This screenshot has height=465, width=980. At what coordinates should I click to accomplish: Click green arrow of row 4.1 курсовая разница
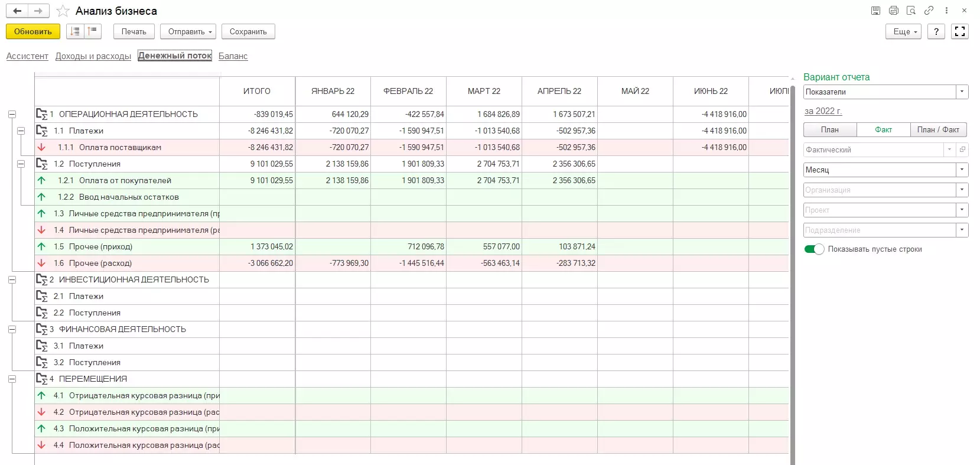(41, 395)
